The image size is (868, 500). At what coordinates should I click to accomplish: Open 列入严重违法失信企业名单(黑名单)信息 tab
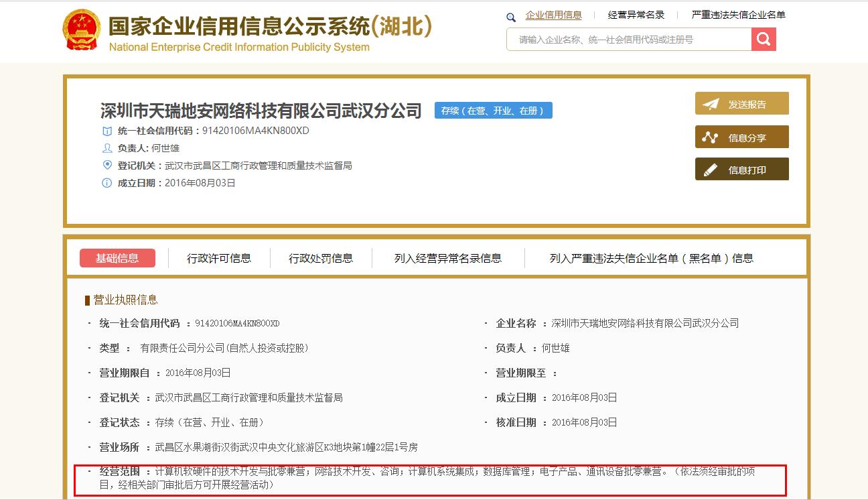[652, 258]
